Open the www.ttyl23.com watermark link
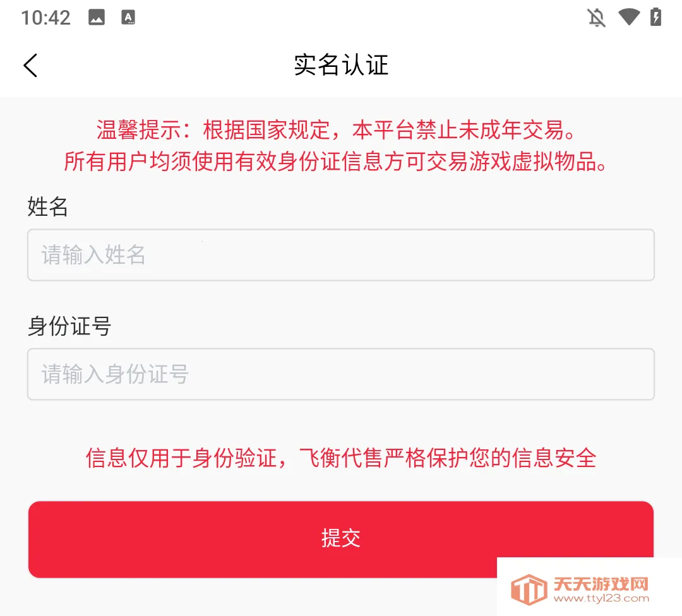Image resolution: width=682 pixels, height=616 pixels. 602,598
